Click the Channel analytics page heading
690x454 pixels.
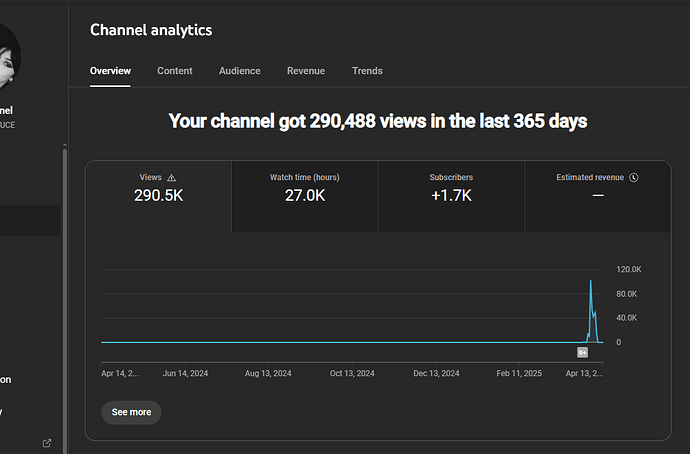(x=151, y=30)
